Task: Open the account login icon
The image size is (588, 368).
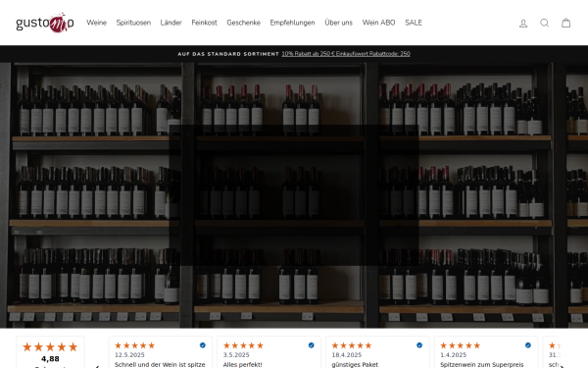Action: click(523, 24)
